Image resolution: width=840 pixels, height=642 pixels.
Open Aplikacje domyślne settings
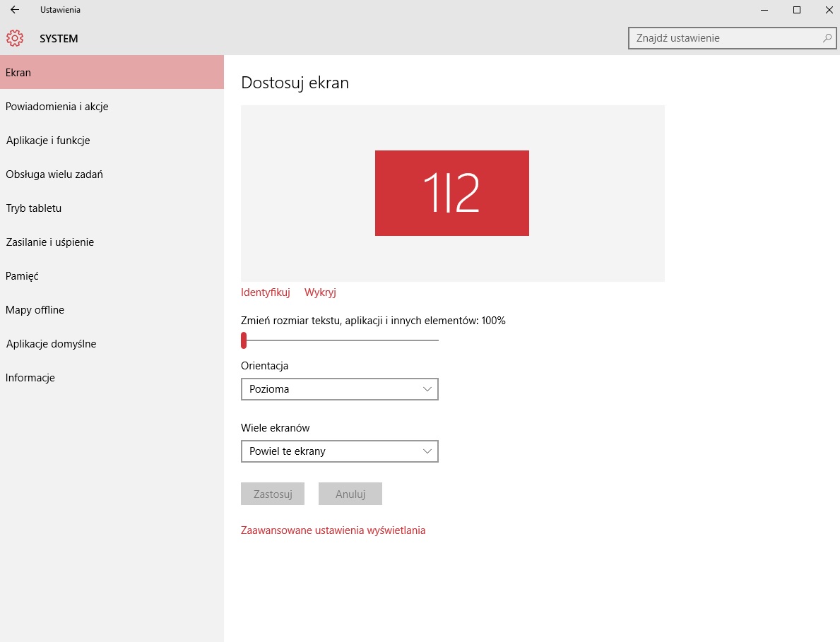click(112, 344)
